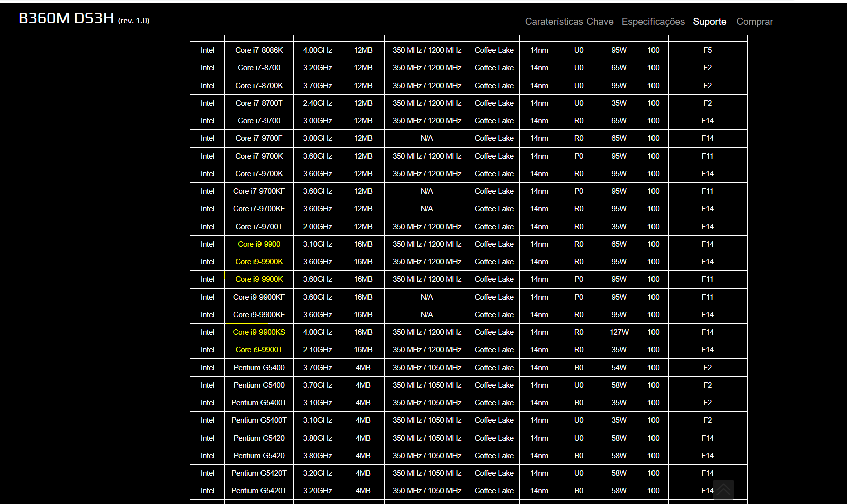
Task: Click the 3.80GHz cell in Pentium G5420 U0 row
Action: [317, 438]
